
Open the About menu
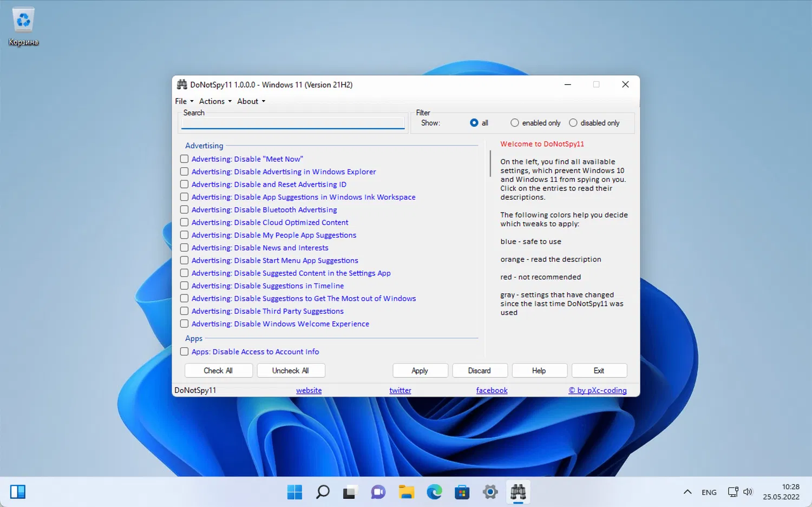(251, 101)
